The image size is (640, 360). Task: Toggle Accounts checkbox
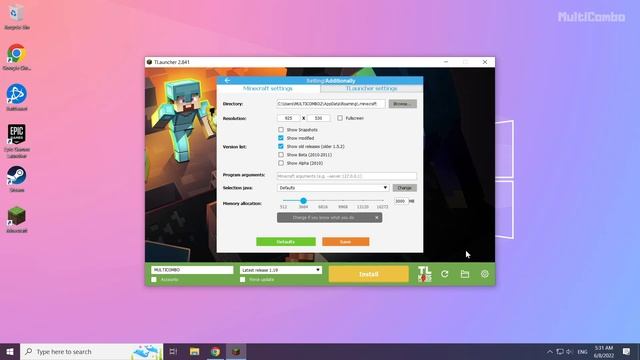(154, 280)
